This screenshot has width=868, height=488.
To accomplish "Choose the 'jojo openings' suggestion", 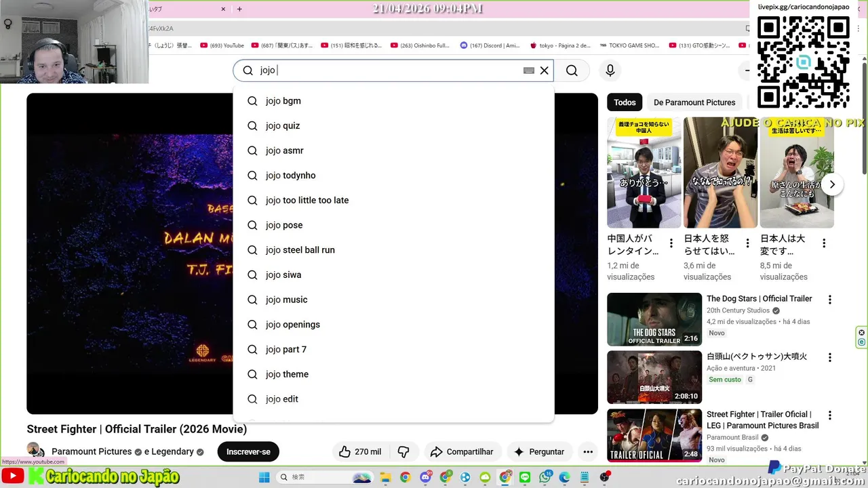I will pos(393,325).
